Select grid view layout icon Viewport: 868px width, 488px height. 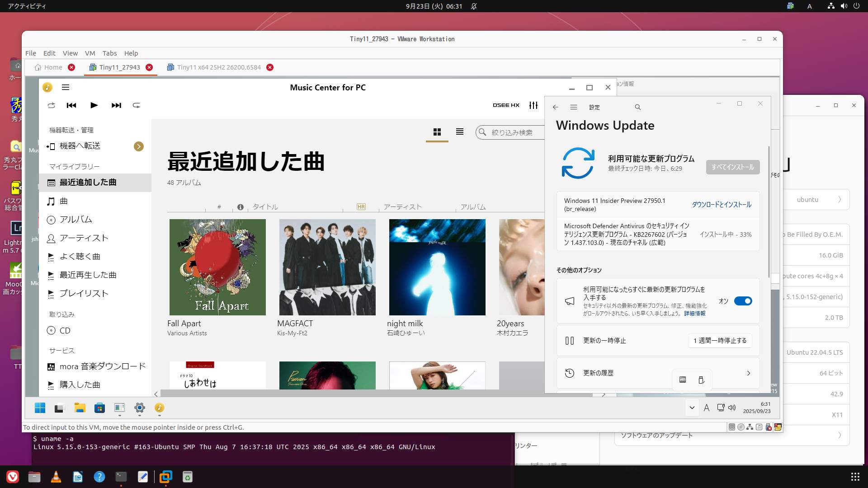437,132
